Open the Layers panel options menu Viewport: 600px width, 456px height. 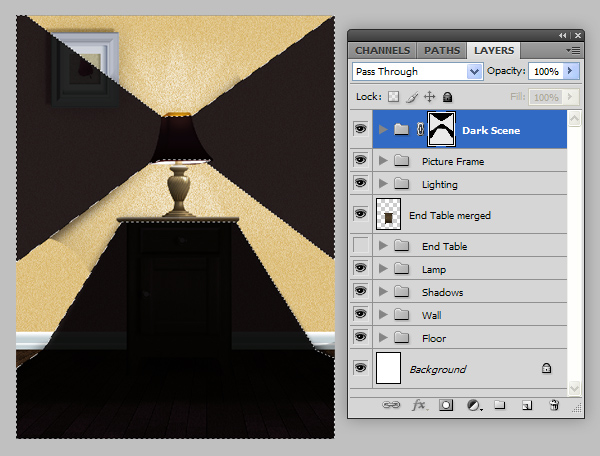573,49
